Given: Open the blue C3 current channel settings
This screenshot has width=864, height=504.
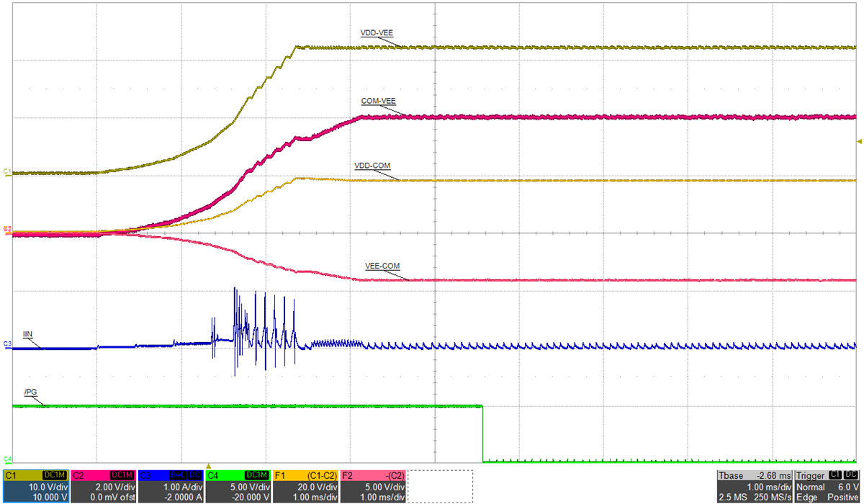Looking at the screenshot, I should [x=171, y=486].
